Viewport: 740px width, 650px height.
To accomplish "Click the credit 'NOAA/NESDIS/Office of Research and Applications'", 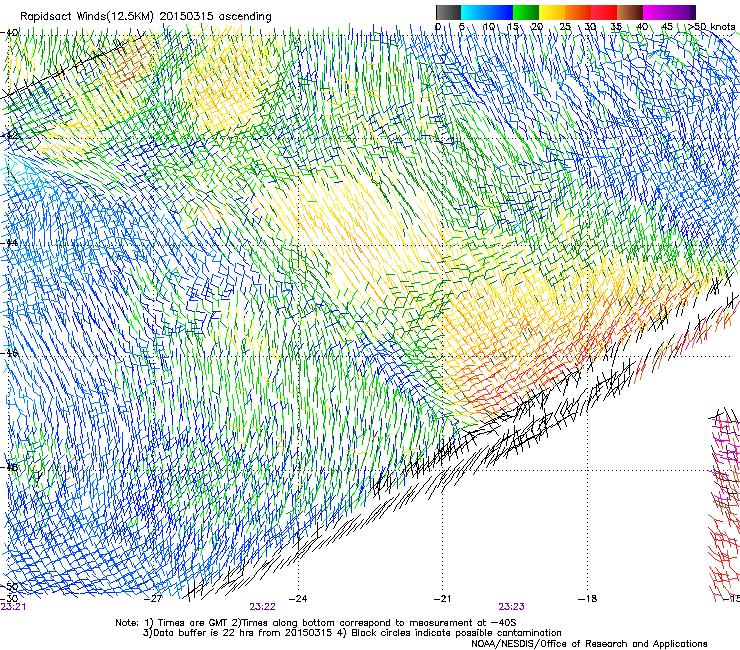I will coord(589,644).
